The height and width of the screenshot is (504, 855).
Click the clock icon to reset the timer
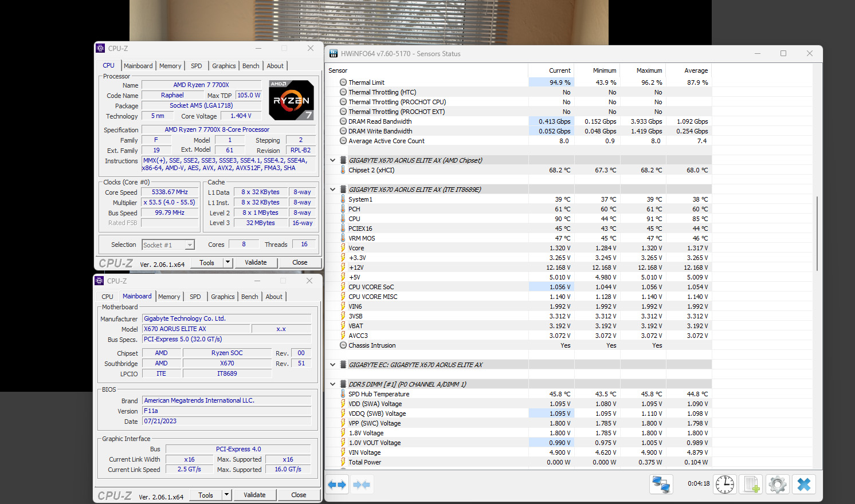724,485
